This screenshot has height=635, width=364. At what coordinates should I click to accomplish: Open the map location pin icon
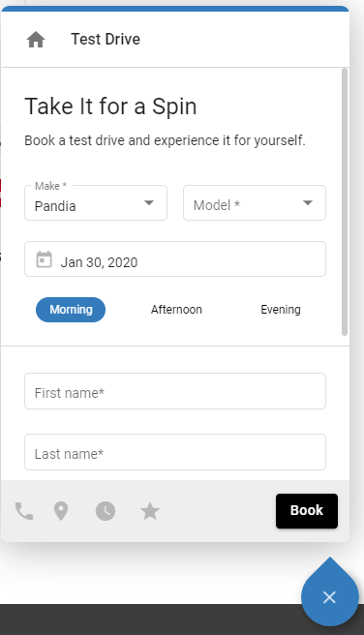(x=61, y=511)
